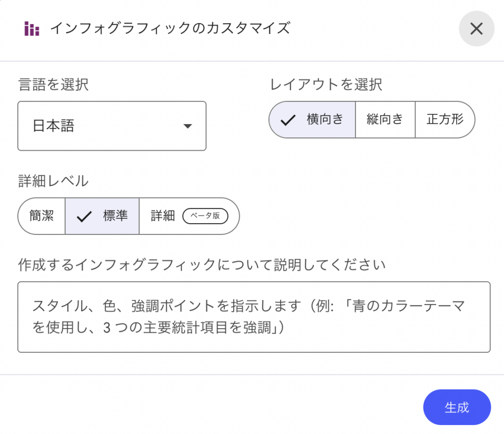
Task: Select the 正方形 square layout
Action: tap(445, 119)
